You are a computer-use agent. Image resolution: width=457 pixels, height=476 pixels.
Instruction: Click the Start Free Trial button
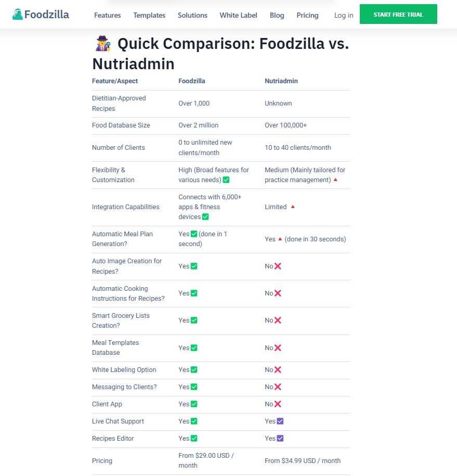pyautogui.click(x=398, y=15)
